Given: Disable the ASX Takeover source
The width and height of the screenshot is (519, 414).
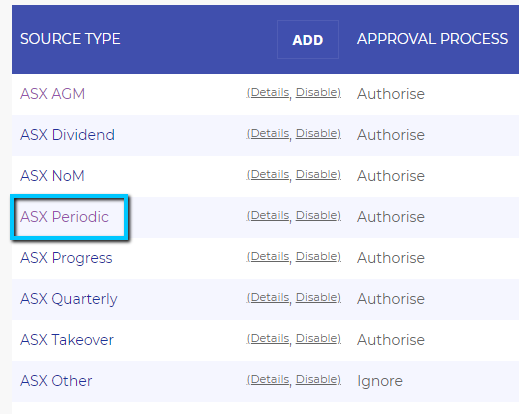Looking at the screenshot, I should point(317,338).
